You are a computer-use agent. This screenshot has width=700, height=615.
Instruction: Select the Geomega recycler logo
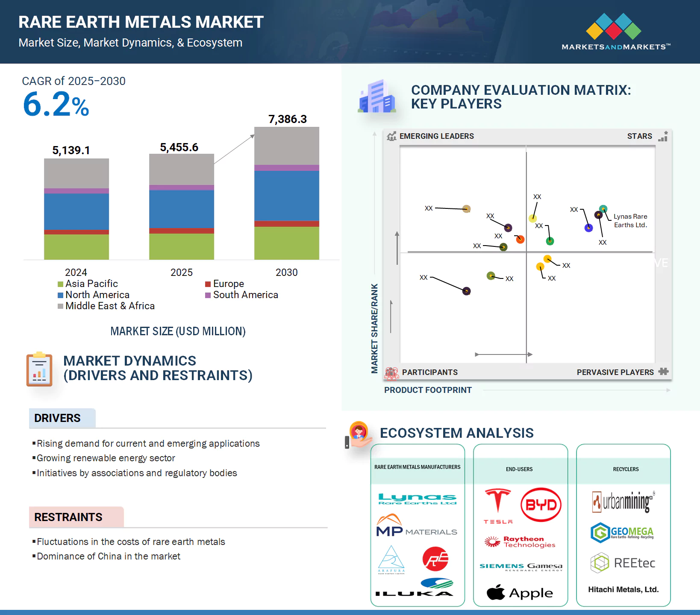(x=622, y=533)
